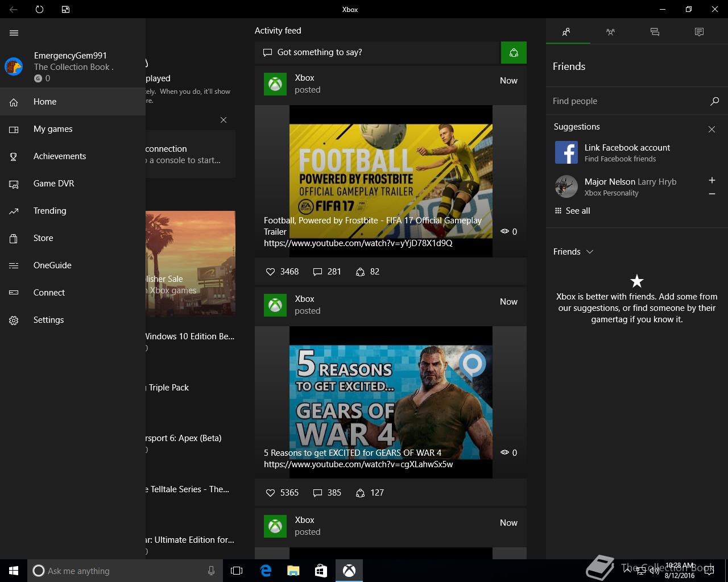Click the refresh icon in title bar
The height and width of the screenshot is (582, 728).
(x=39, y=9)
